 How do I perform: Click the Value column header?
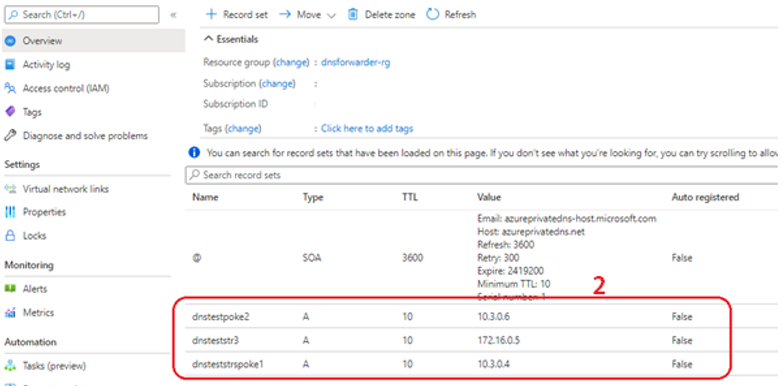click(x=489, y=197)
